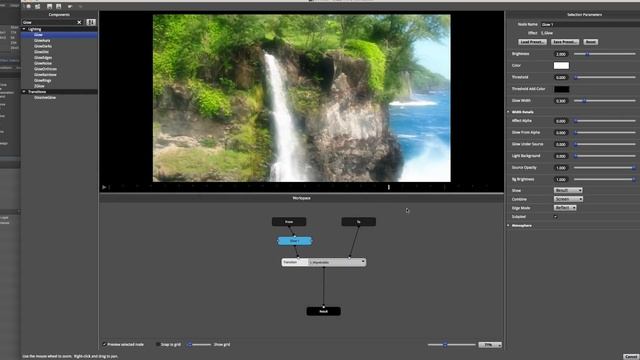Click the Glow Width slider
Image resolution: width=640 pixels, height=360 pixels.
605,100
